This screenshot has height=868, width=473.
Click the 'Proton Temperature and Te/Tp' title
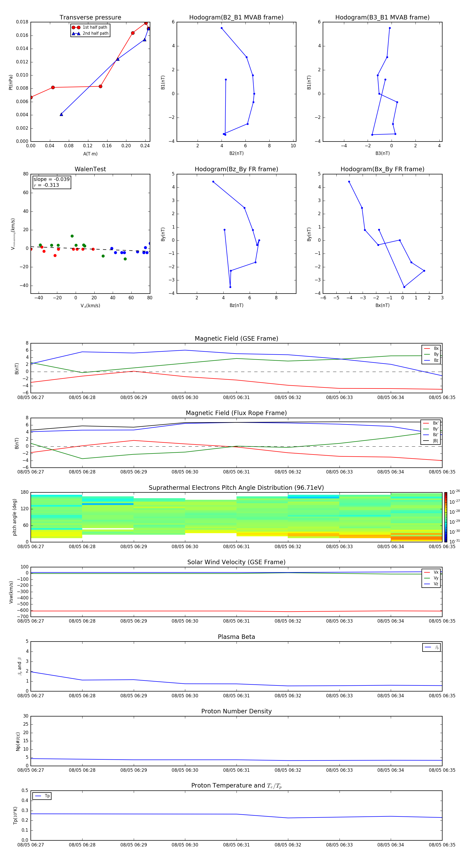click(236, 785)
